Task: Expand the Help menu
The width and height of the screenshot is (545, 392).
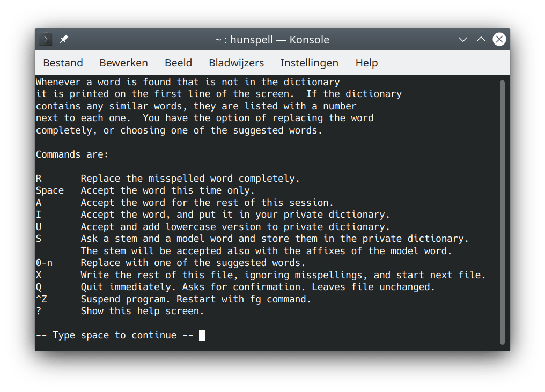Action: (366, 63)
